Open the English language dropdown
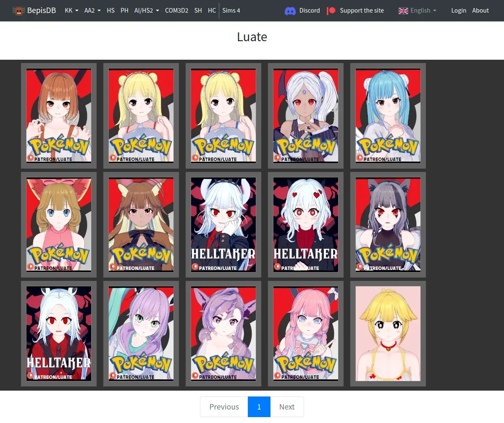Screen dimensions: 504x423 [x=417, y=11]
